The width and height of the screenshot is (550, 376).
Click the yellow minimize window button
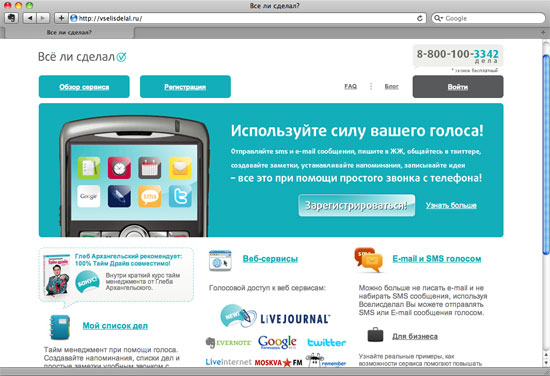tap(19, 5)
